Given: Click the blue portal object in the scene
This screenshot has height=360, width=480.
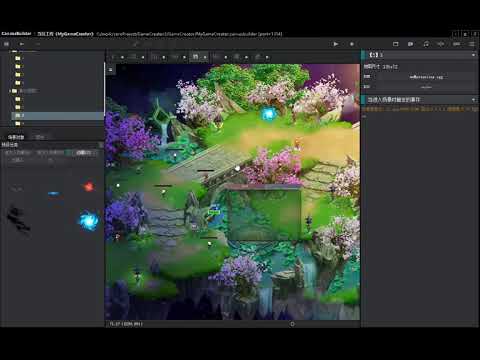Looking at the screenshot, I should click(268, 114).
